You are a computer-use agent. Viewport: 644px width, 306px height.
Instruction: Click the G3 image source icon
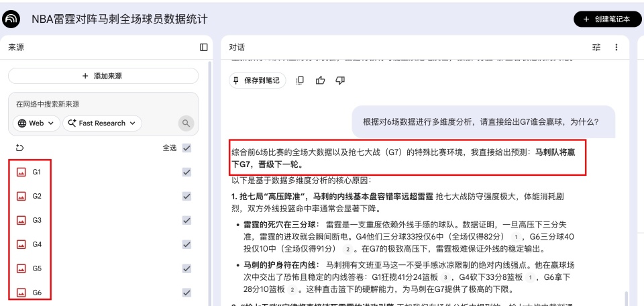click(21, 221)
